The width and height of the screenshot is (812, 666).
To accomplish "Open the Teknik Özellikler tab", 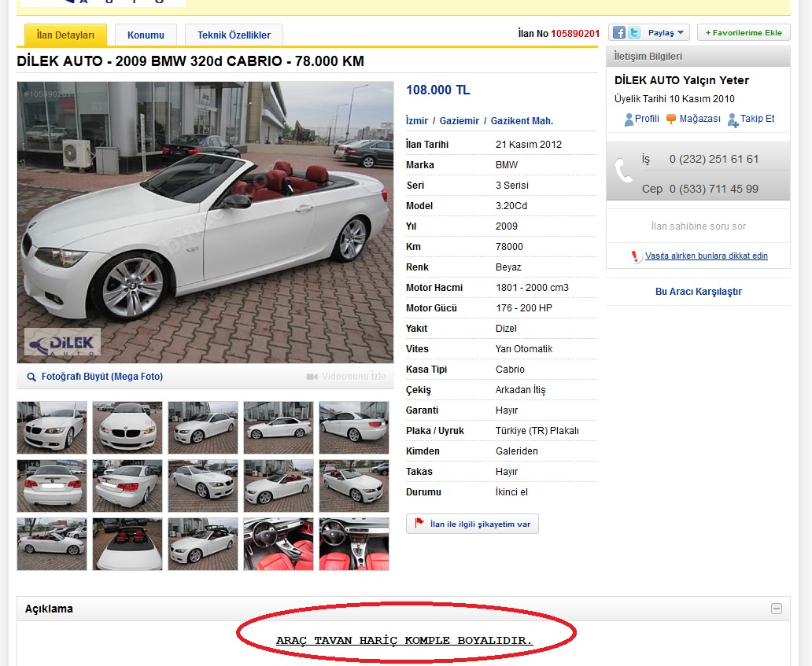I will click(x=234, y=35).
